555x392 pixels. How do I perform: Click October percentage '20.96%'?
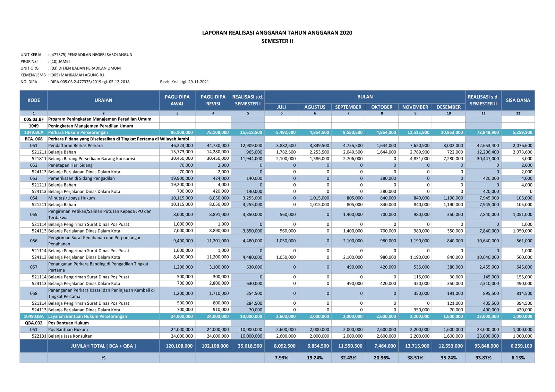click(382, 358)
